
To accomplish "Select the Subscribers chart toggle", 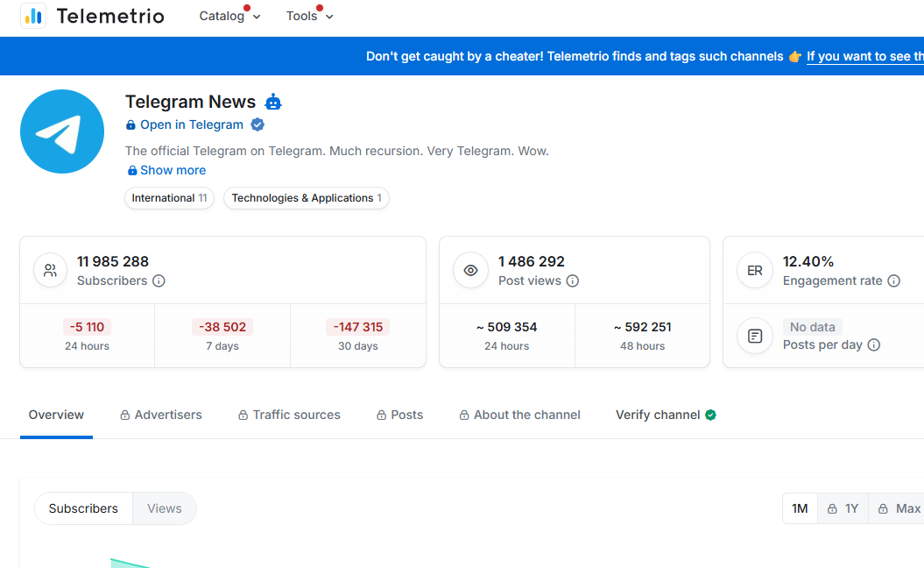I will coord(84,508).
